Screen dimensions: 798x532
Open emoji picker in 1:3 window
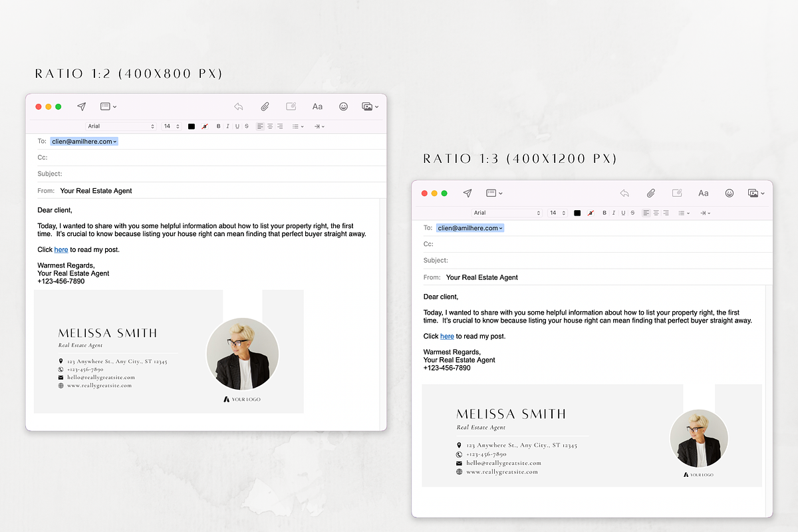click(730, 193)
